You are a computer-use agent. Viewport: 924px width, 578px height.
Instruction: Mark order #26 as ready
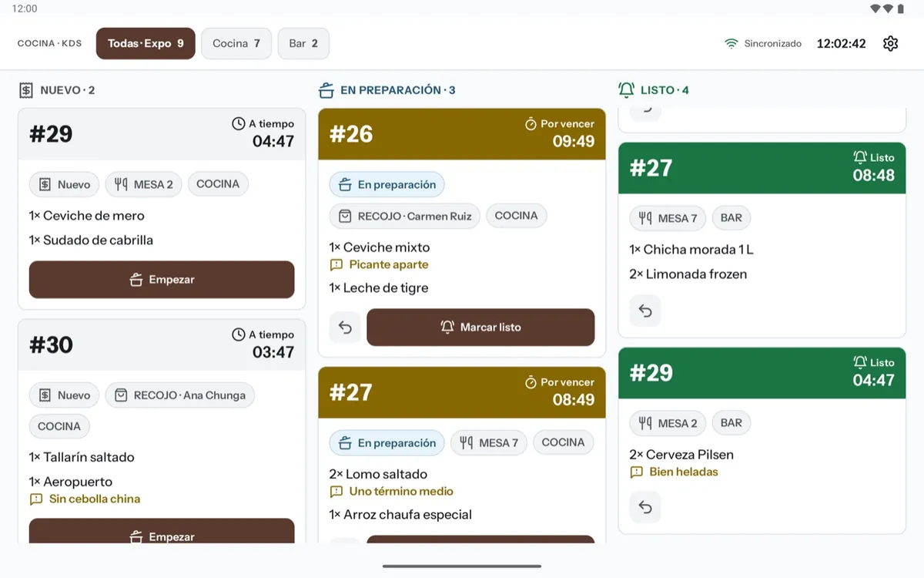(x=480, y=328)
